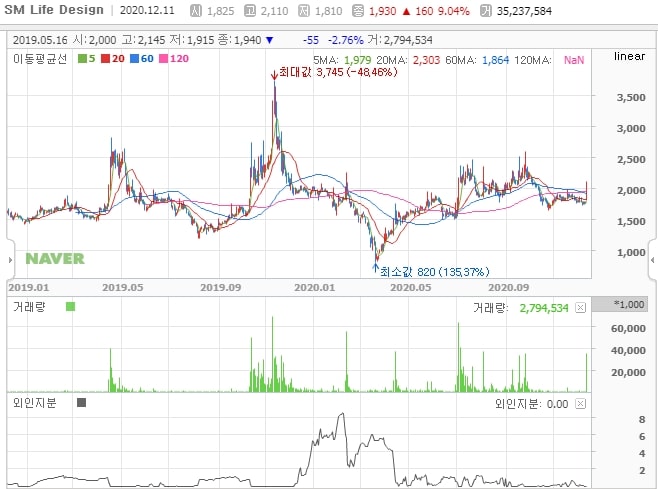658x489 pixels.
Task: Close the 외인지분 foreign ownership panel
Action: point(580,404)
